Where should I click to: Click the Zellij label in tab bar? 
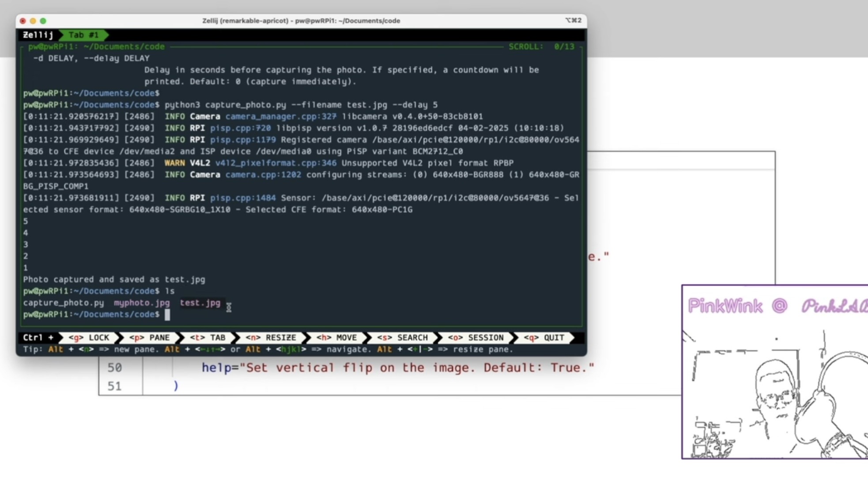tap(38, 35)
